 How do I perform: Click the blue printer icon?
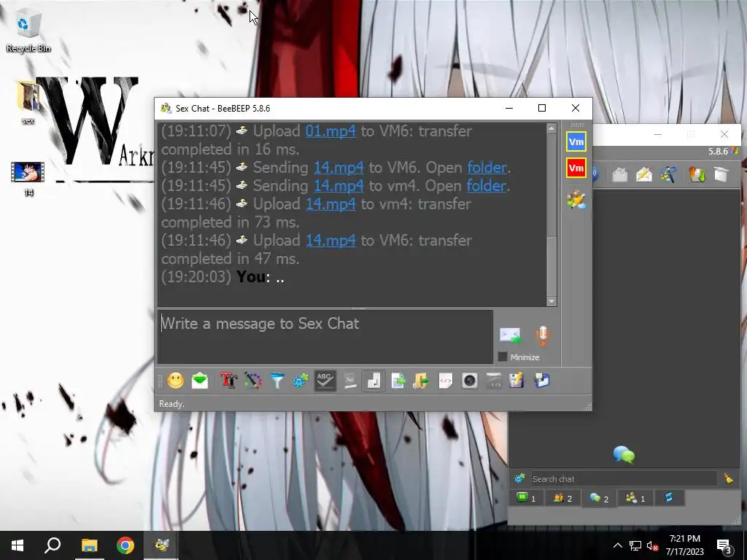pos(542,381)
